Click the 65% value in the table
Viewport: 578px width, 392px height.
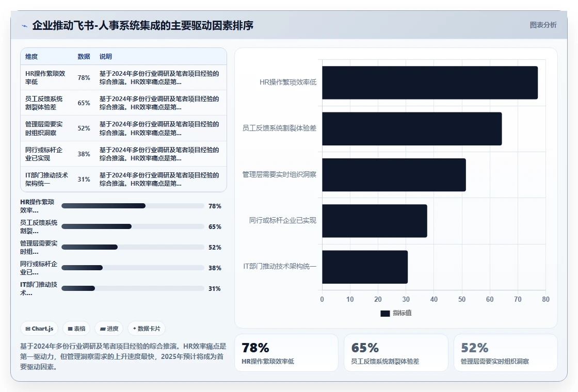tap(84, 103)
